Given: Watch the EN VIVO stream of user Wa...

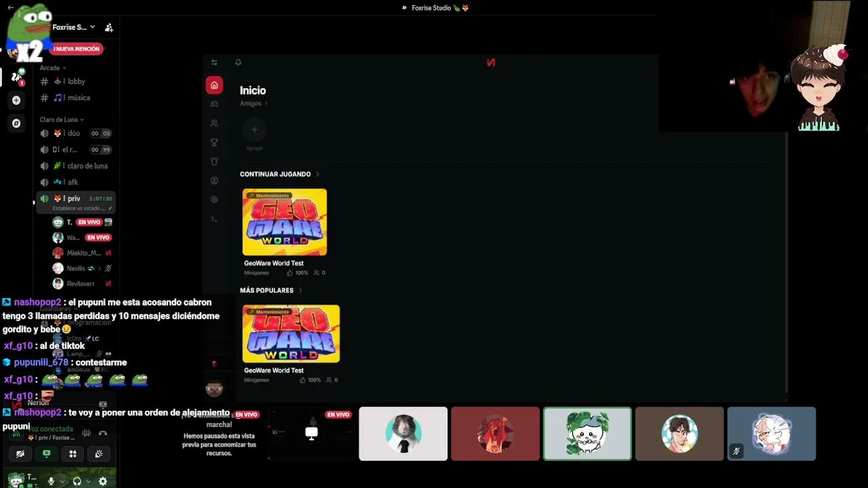Looking at the screenshot, I should [x=98, y=237].
